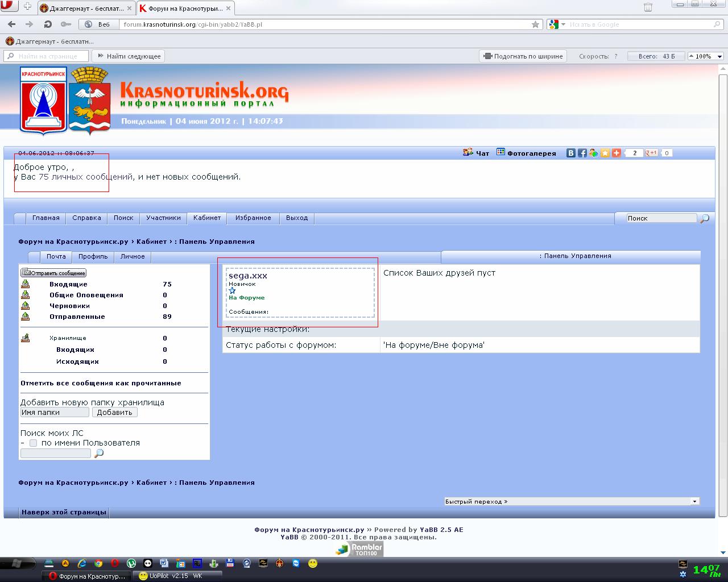Click the Добавить folder button
The image size is (728, 582).
[114, 413]
